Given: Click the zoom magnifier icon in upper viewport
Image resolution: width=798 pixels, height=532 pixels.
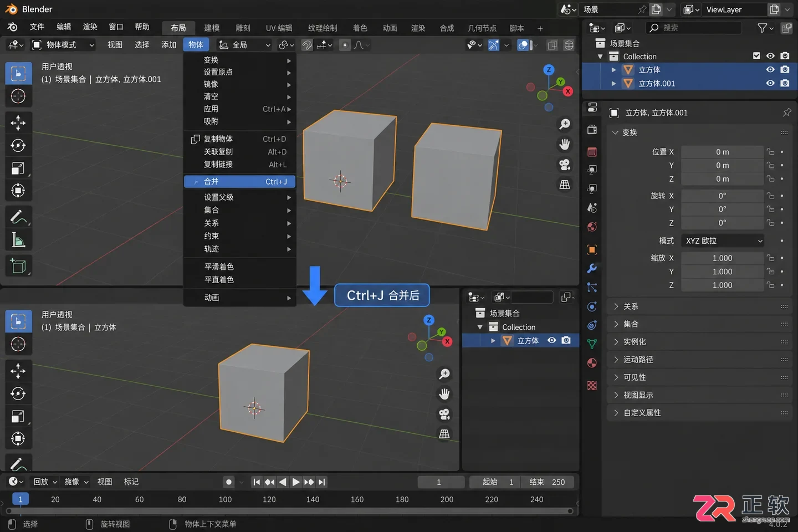Looking at the screenshot, I should (565, 124).
